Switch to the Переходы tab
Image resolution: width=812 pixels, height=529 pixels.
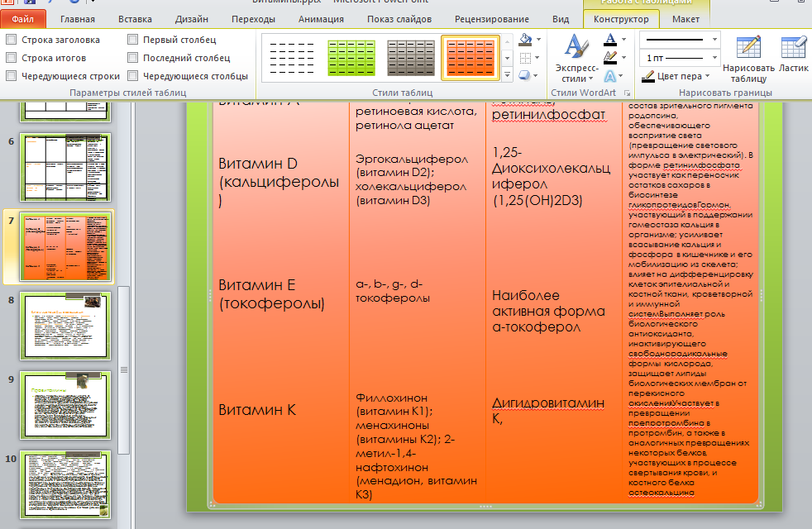point(253,19)
